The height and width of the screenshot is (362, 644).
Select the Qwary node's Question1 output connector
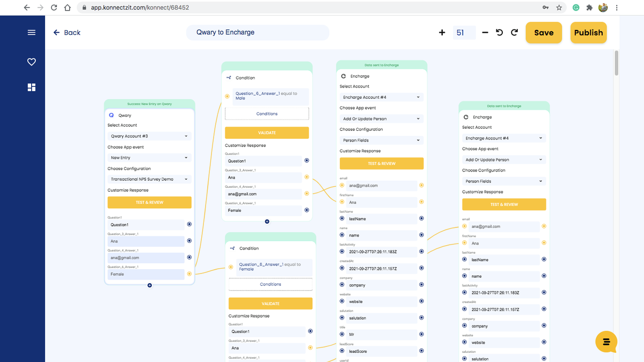coord(189,224)
